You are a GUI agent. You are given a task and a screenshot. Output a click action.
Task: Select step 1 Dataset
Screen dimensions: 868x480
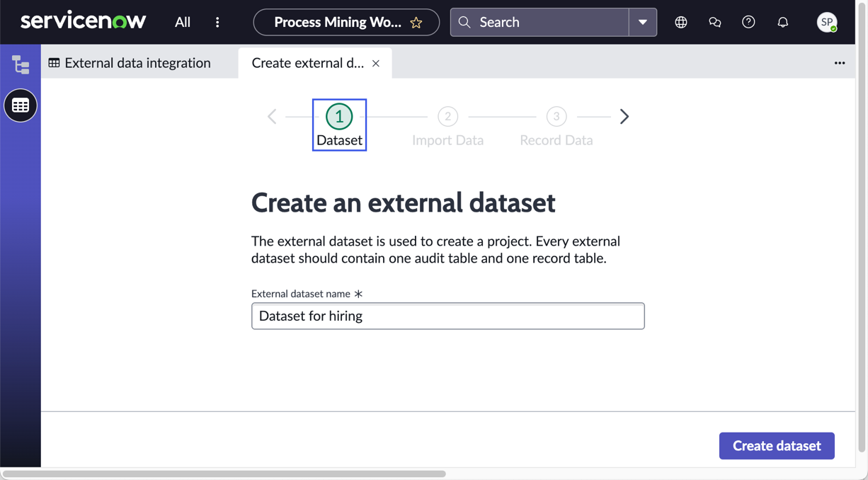[x=339, y=125]
